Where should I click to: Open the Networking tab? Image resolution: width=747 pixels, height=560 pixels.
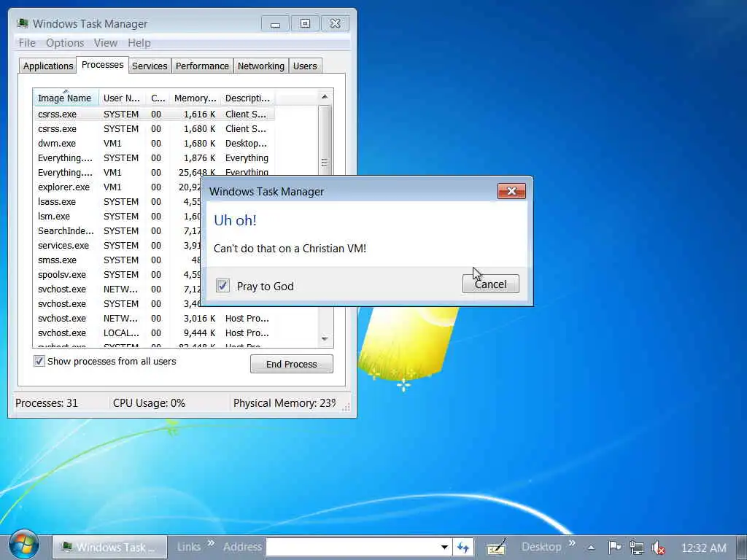tap(260, 66)
